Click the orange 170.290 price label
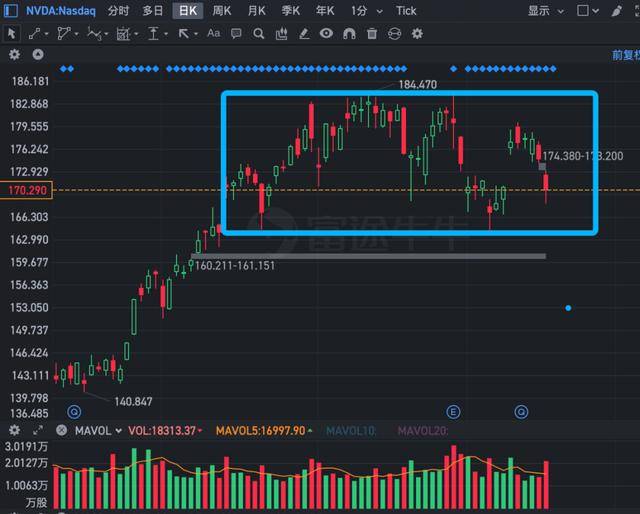The height and width of the screenshot is (514, 640). click(x=25, y=189)
